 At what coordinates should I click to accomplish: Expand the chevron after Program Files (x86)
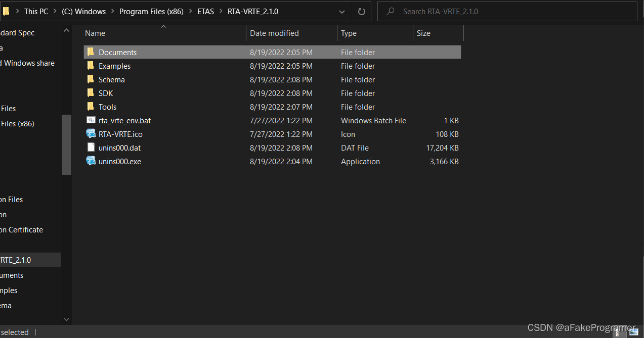pyautogui.click(x=190, y=11)
